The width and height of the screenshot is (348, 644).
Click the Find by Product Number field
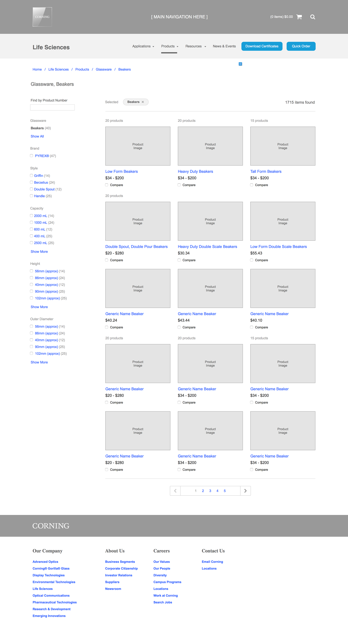click(52, 107)
